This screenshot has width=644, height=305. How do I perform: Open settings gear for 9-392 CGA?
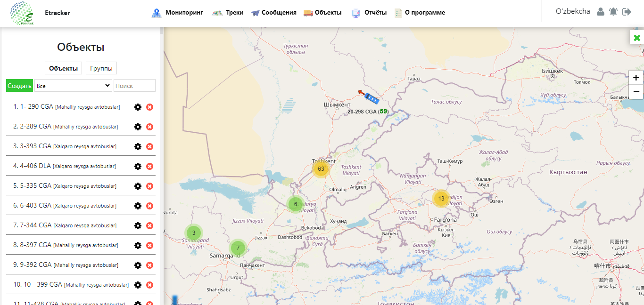pyautogui.click(x=138, y=265)
